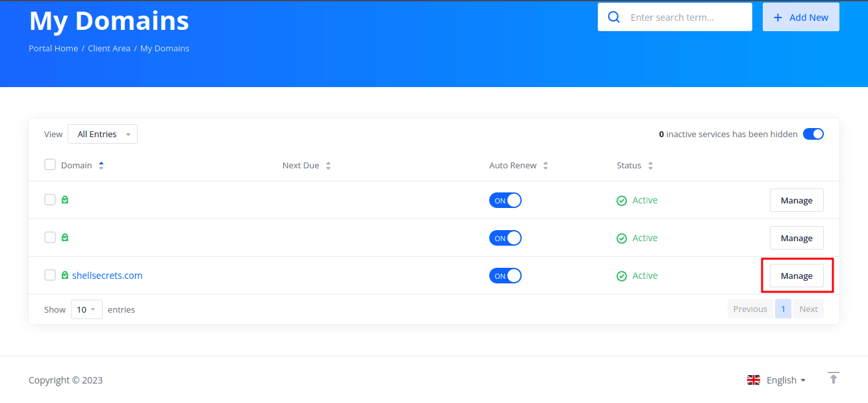Manage the shellsecrets.com domain
The width and height of the screenshot is (868, 403).
tap(797, 275)
